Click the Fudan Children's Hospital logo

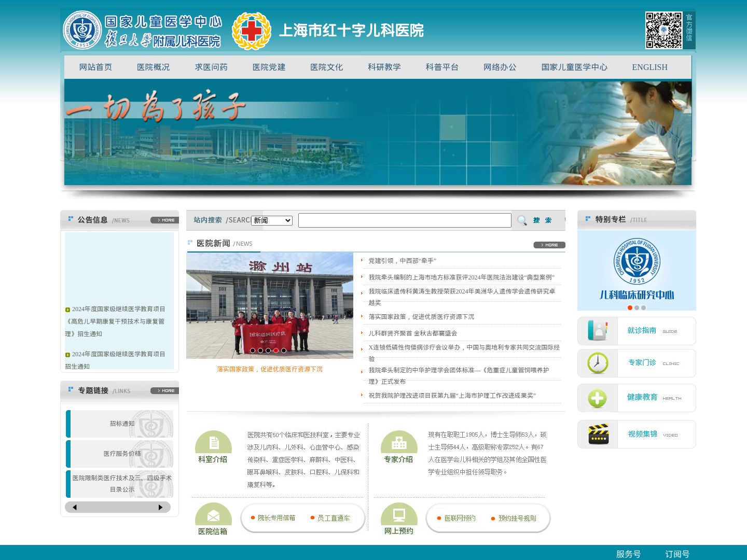[142, 31]
